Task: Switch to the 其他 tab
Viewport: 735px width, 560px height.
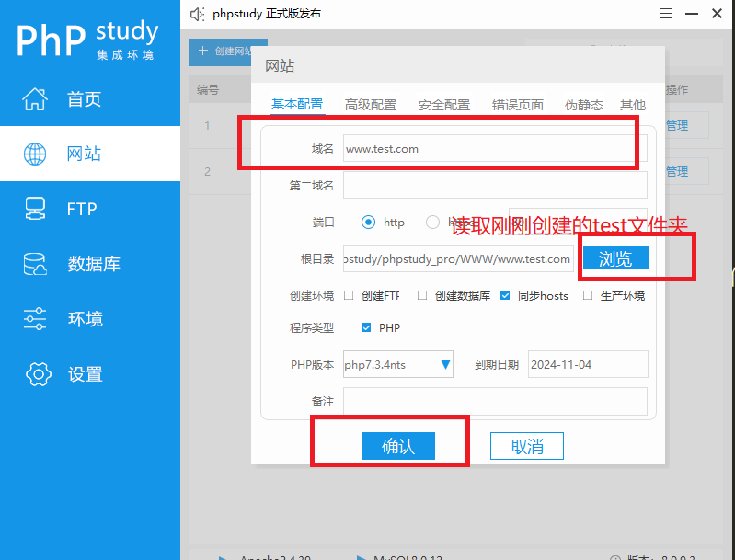Action: [633, 105]
